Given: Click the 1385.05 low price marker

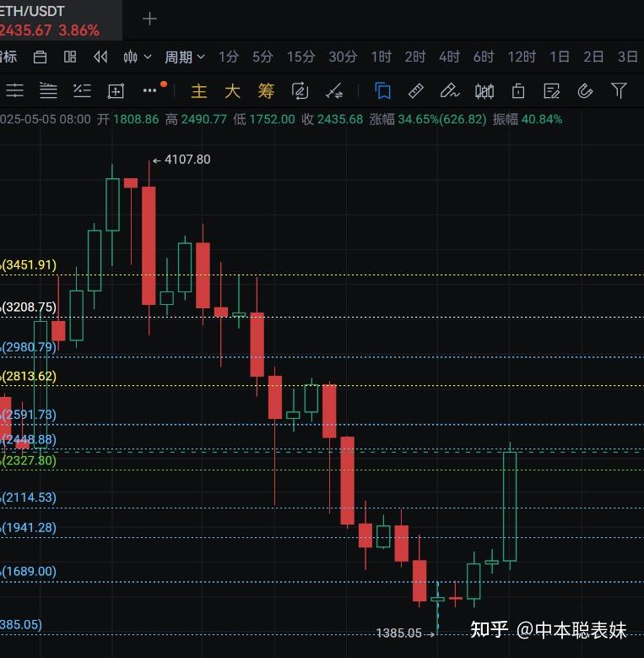Looking at the screenshot, I should coord(405,633).
